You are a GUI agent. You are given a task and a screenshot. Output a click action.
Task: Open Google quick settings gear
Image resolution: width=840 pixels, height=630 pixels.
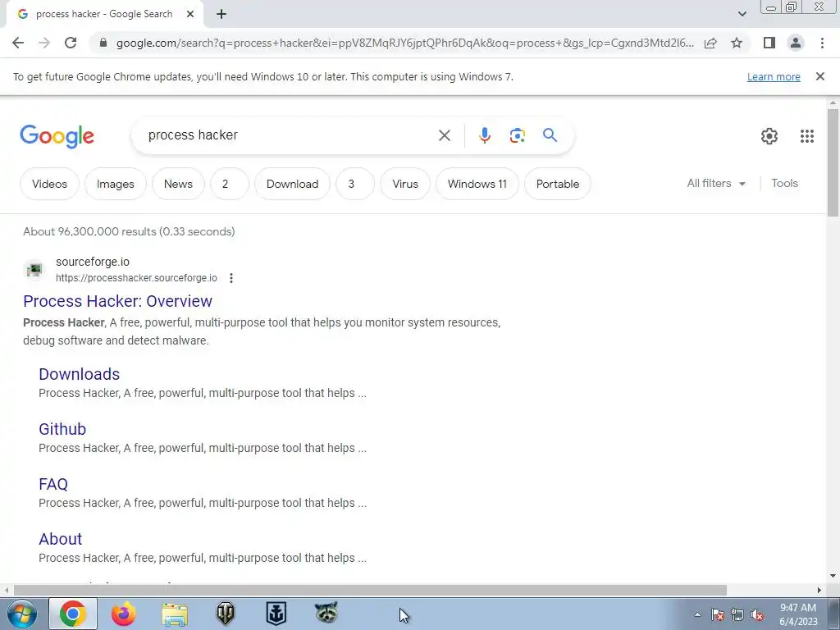[769, 136]
